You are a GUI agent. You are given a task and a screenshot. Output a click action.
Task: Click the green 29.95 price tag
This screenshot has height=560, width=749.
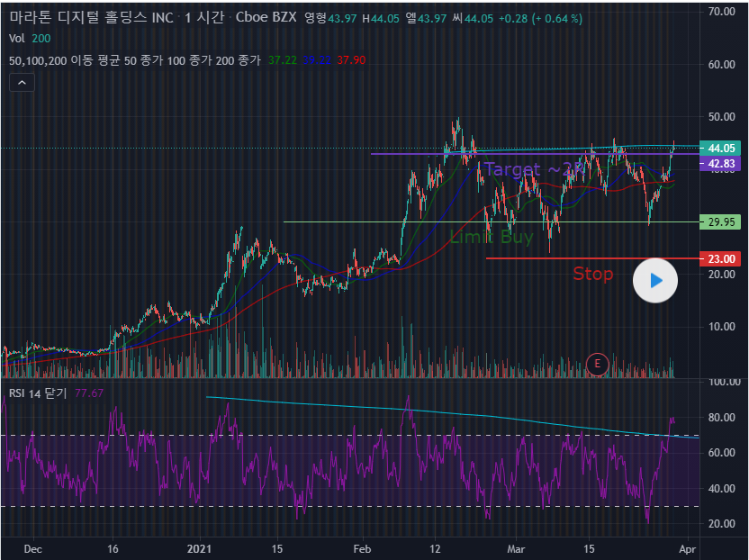point(722,221)
